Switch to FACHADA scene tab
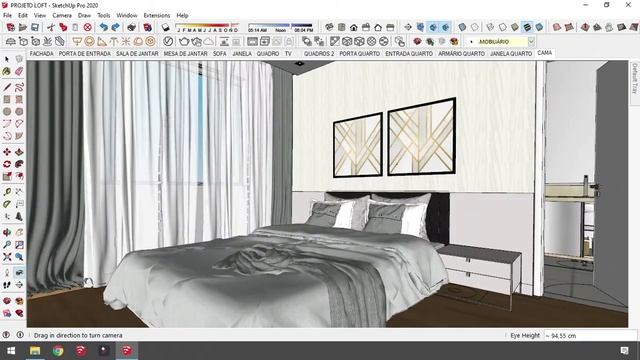This screenshot has height=360, width=640. point(42,53)
